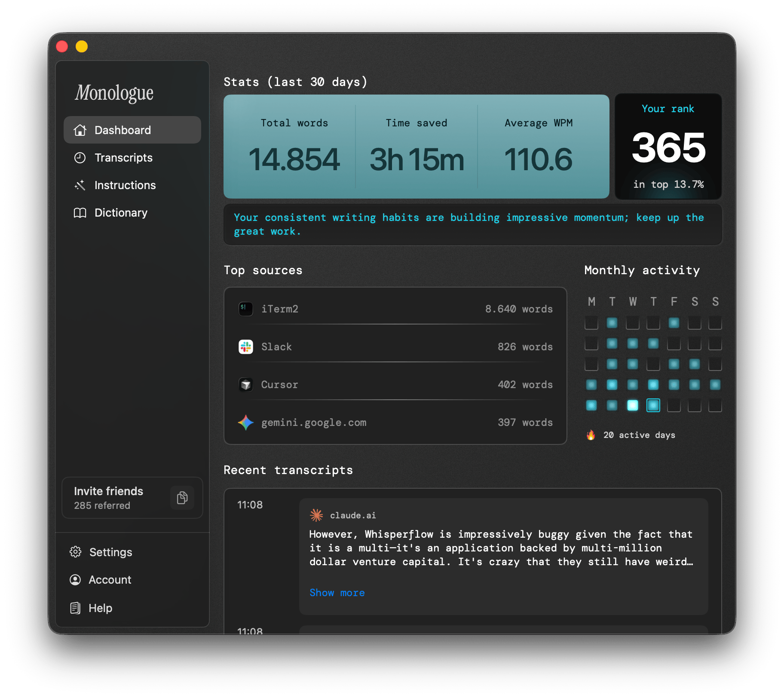This screenshot has width=784, height=698.
Task: Open the Dictionary page
Action: tap(120, 213)
